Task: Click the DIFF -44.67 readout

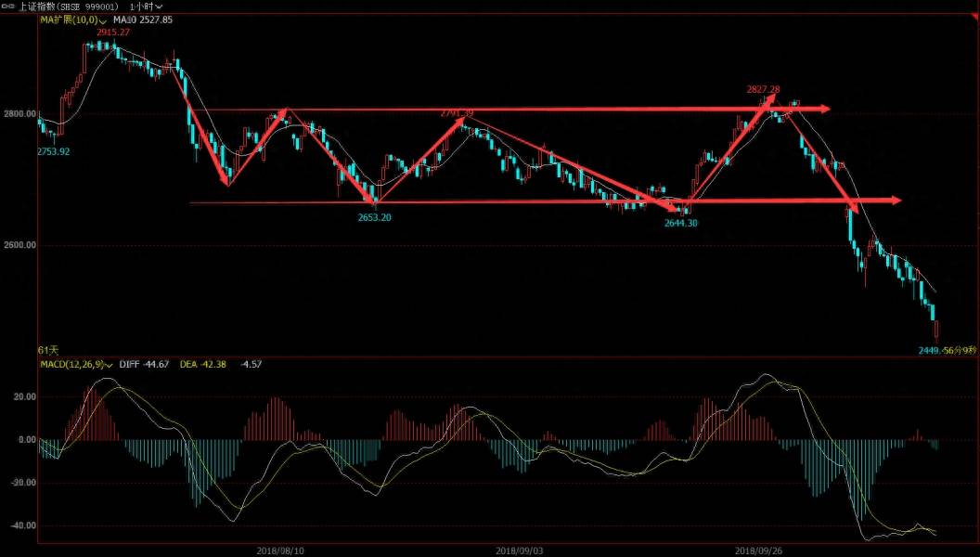Action: 144,364
